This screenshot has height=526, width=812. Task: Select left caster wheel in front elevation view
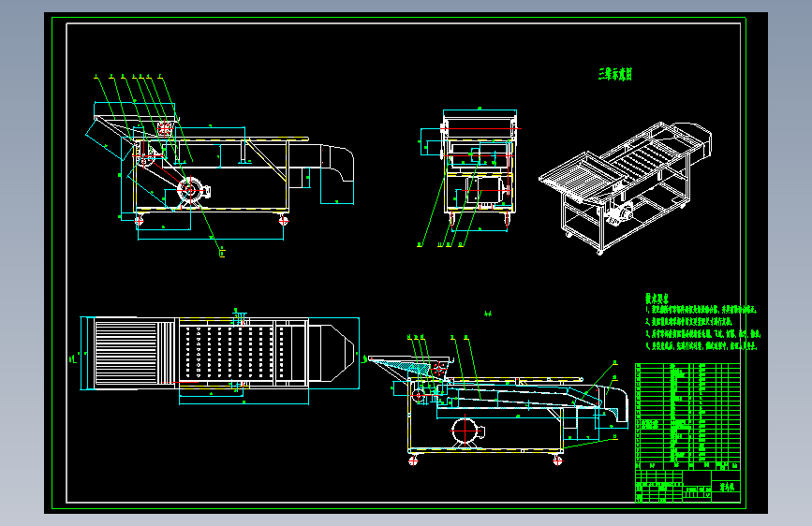click(x=139, y=221)
